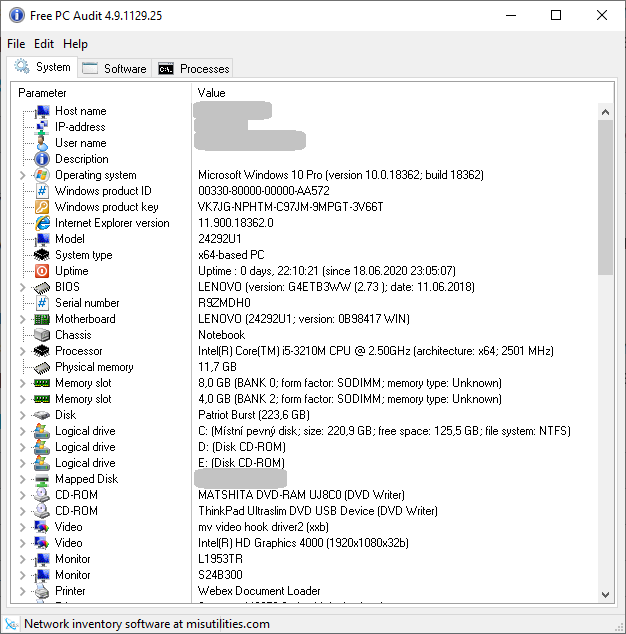The height and width of the screenshot is (634, 626).
Task: Select the Internet Explorer value 11.900.18362.0
Action: coord(236,223)
